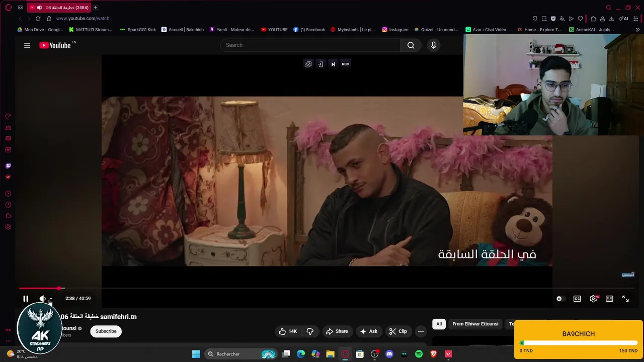
Task: Open the YouTube hamburger guide menu
Action: 27,45
